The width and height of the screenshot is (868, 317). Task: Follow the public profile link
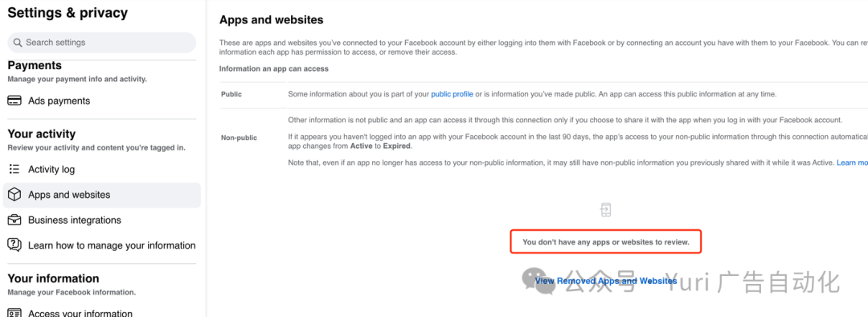point(452,94)
